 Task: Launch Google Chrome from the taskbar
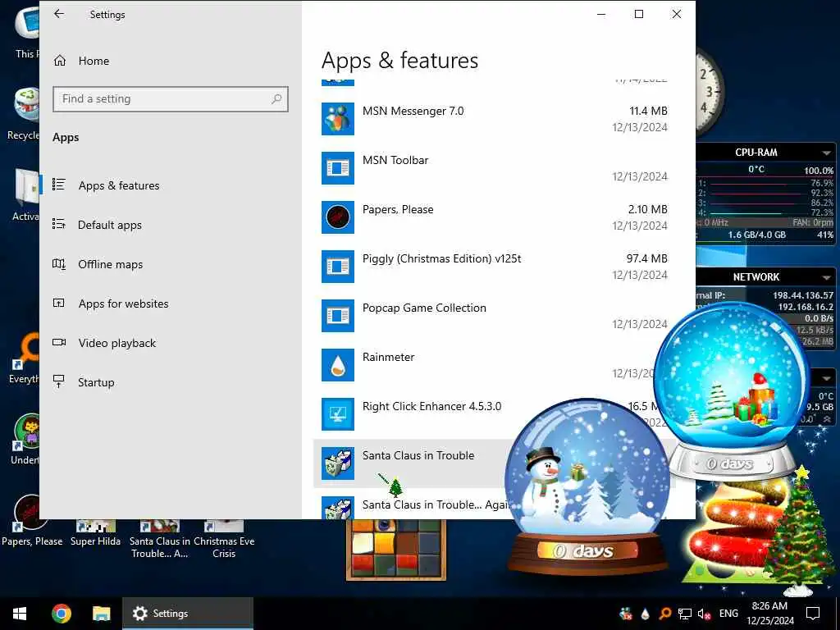[x=61, y=614]
